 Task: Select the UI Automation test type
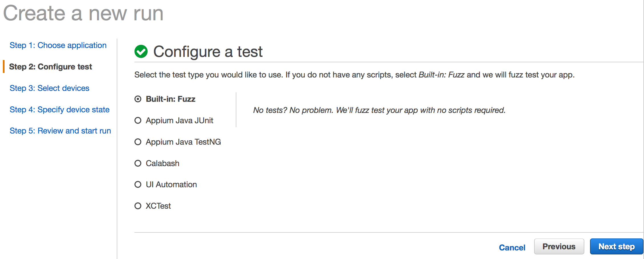click(138, 184)
